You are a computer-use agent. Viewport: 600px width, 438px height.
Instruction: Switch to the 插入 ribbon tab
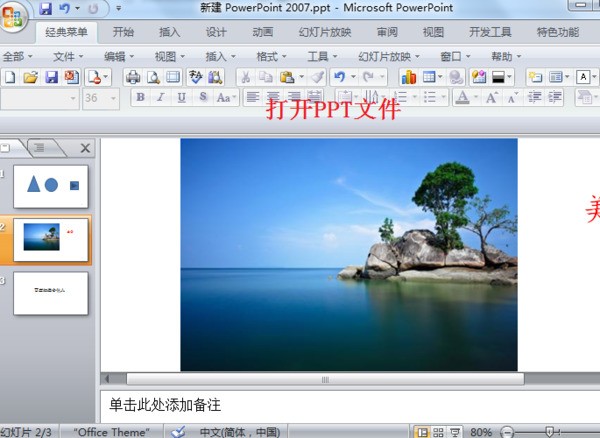pyautogui.click(x=170, y=32)
